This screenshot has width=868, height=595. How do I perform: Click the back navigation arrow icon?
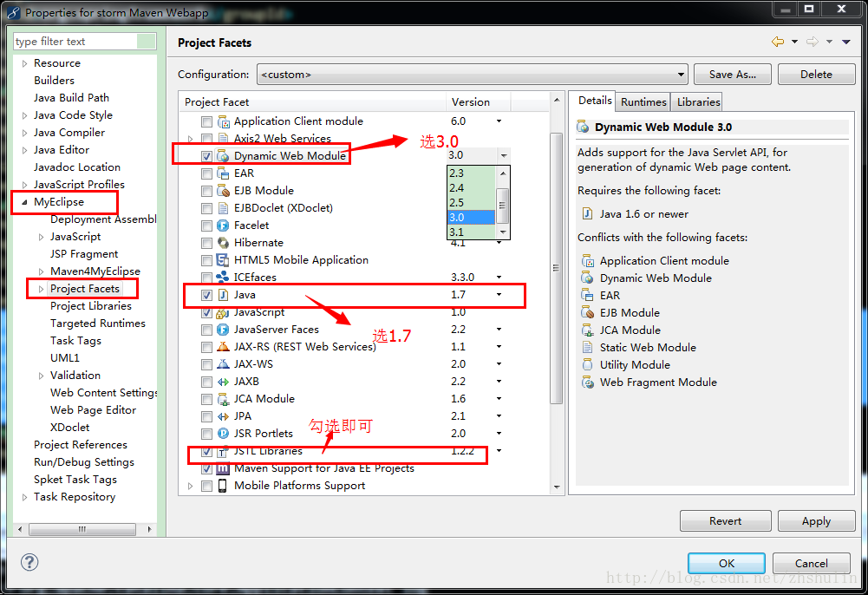[x=778, y=42]
